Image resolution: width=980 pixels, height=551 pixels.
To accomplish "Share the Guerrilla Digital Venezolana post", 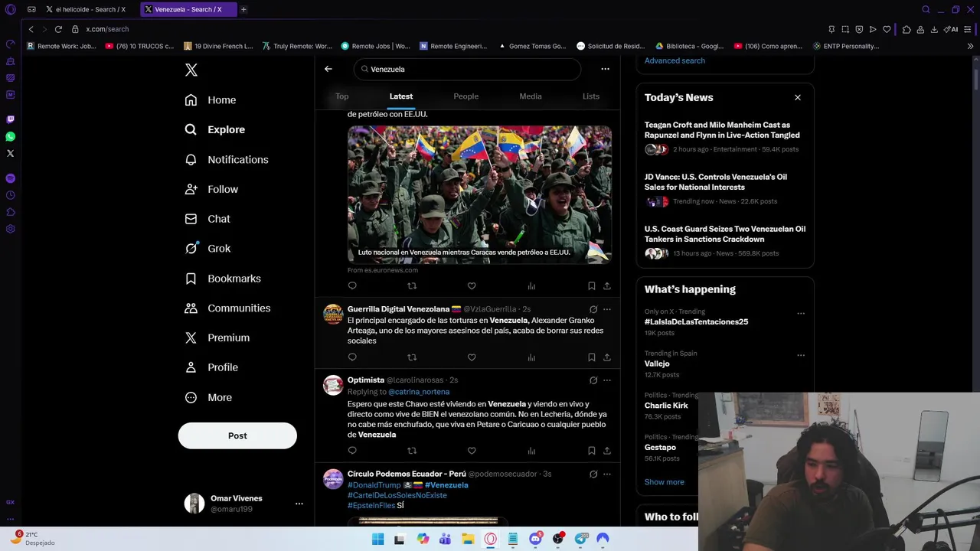I will click(607, 357).
